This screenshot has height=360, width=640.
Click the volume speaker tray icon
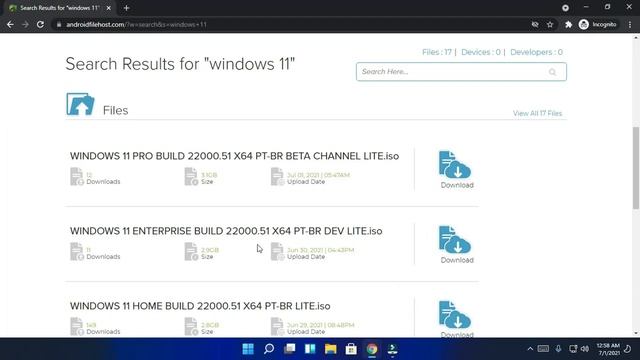(x=585, y=349)
